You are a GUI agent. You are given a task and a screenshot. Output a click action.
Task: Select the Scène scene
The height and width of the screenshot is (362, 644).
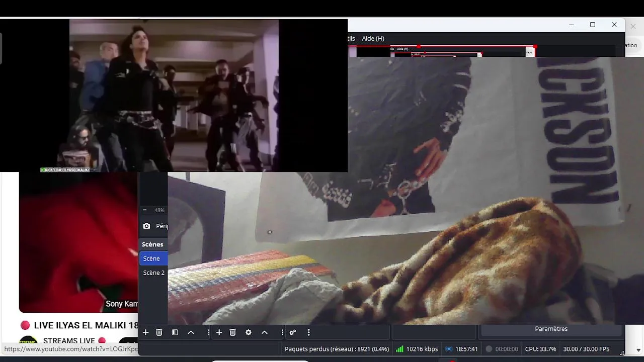pyautogui.click(x=153, y=258)
